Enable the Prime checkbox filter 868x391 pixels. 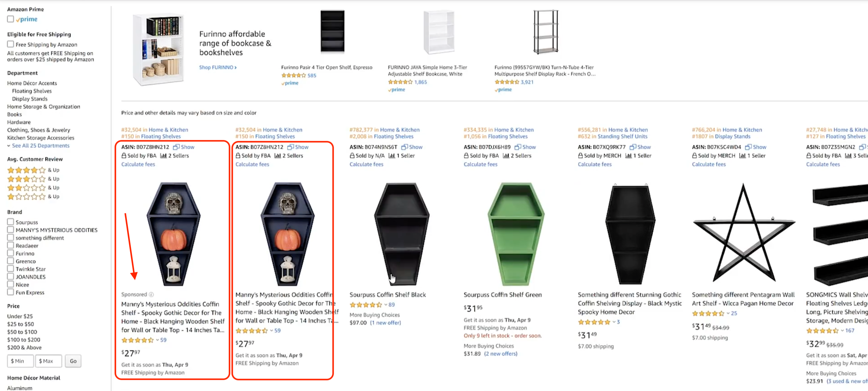(11, 19)
